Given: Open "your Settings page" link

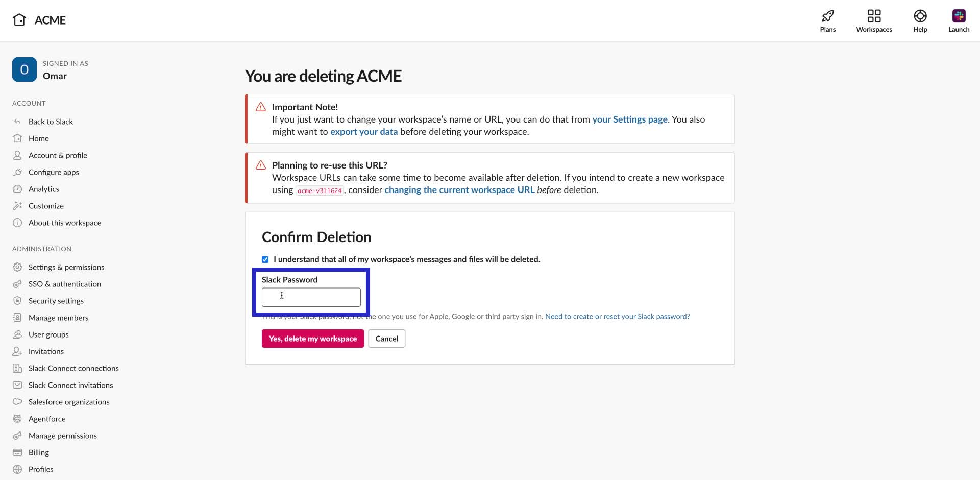Looking at the screenshot, I should (629, 119).
